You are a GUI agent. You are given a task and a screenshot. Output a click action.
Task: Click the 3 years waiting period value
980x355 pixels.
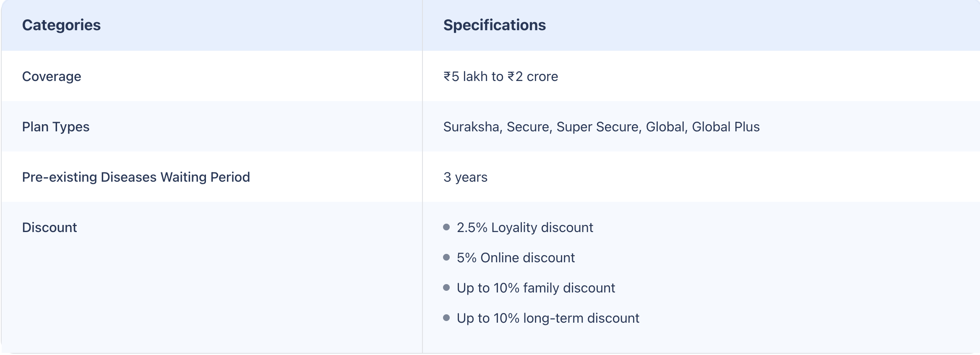465,177
